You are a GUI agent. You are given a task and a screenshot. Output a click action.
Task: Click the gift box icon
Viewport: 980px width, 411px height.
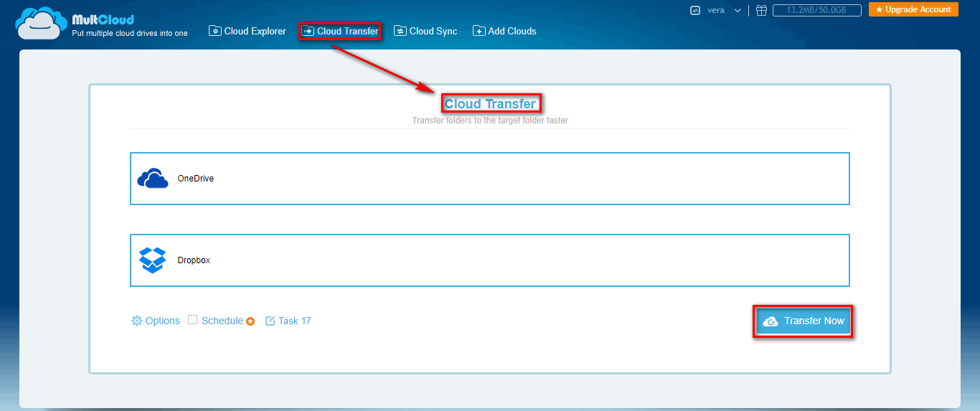tap(761, 10)
